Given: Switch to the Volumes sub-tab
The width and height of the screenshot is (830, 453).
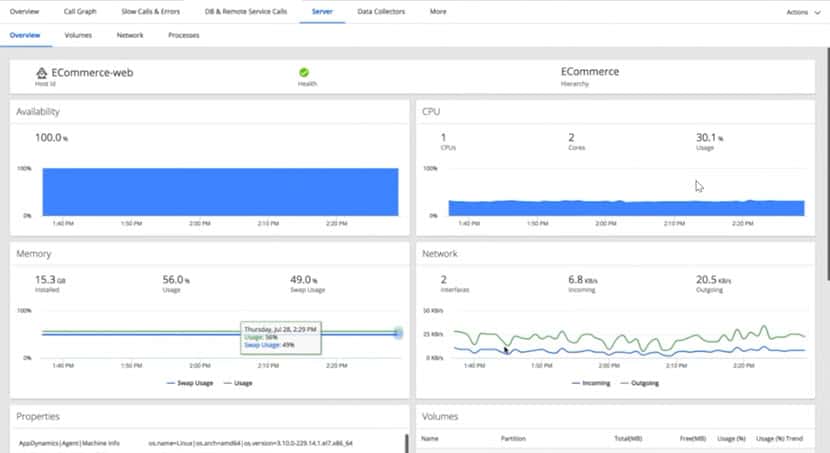Looking at the screenshot, I should (78, 35).
